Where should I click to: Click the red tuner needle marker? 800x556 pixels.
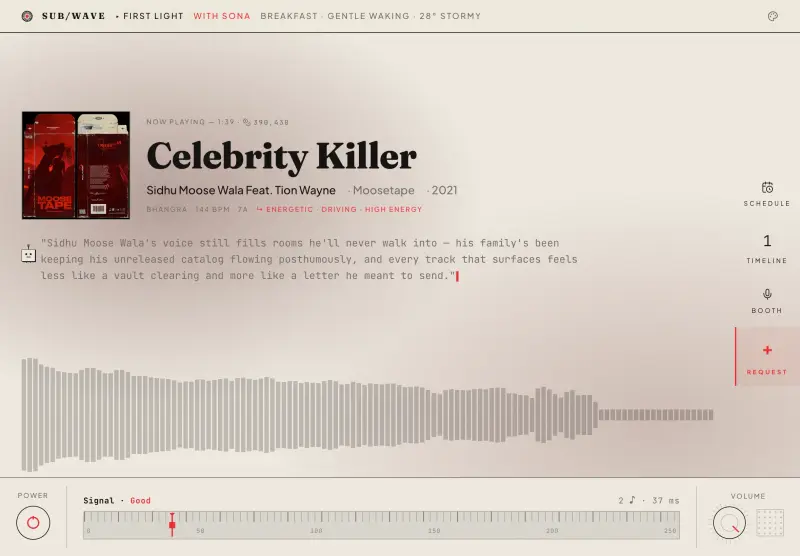coord(172,524)
